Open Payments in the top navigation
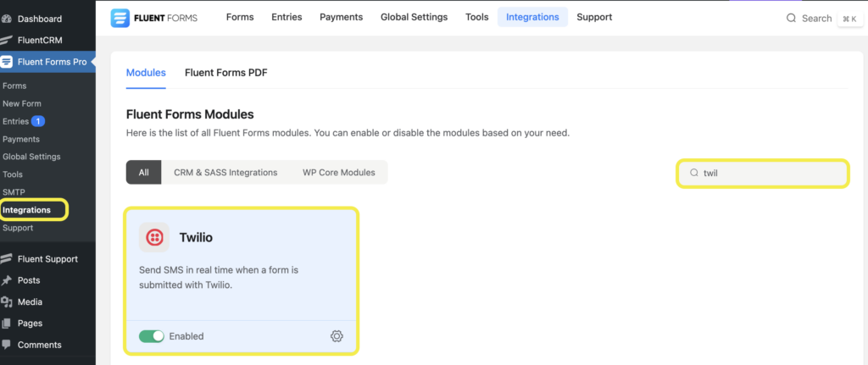The image size is (868, 365). coord(341,17)
